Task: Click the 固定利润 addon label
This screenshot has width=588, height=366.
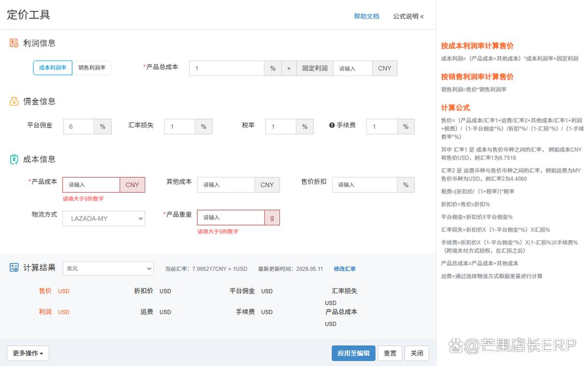Action: pos(315,68)
